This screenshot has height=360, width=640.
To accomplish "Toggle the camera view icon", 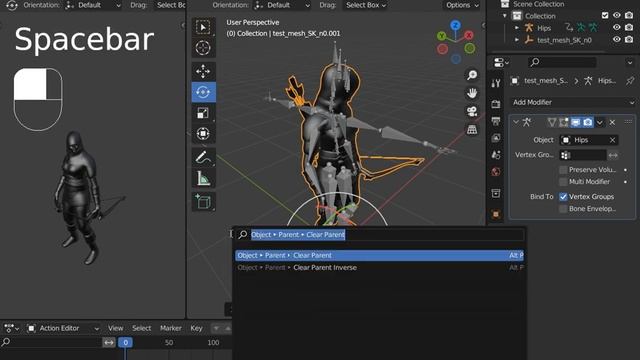I will point(472,111).
